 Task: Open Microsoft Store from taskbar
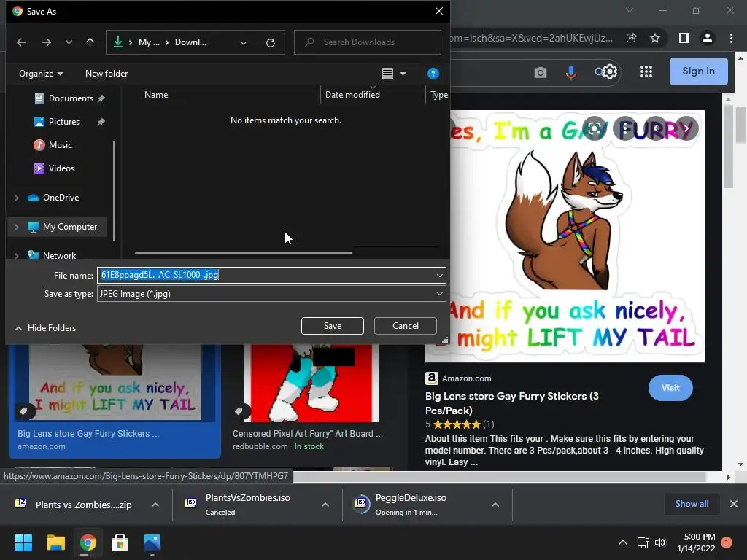tap(120, 542)
